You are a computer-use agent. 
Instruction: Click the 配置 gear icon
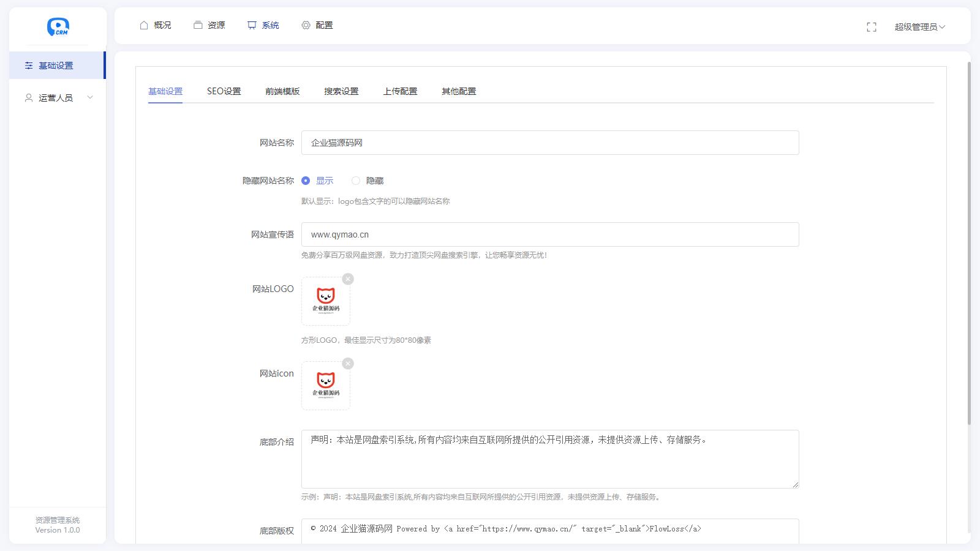pos(306,25)
